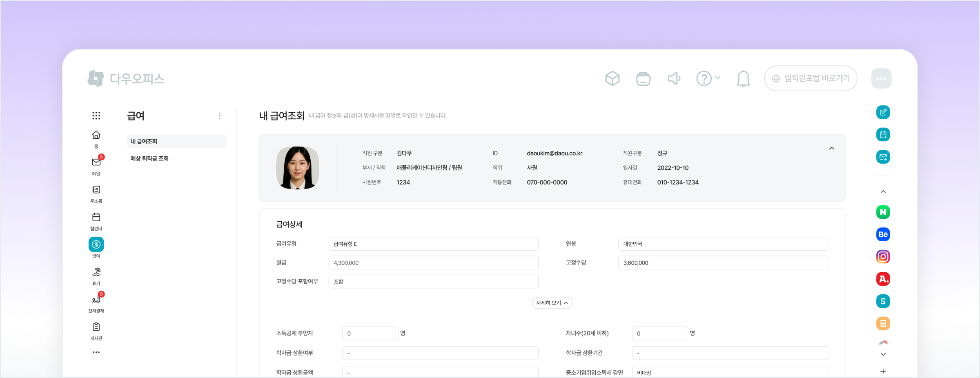Click the 급여유형 field
980x378 pixels.
click(x=433, y=244)
